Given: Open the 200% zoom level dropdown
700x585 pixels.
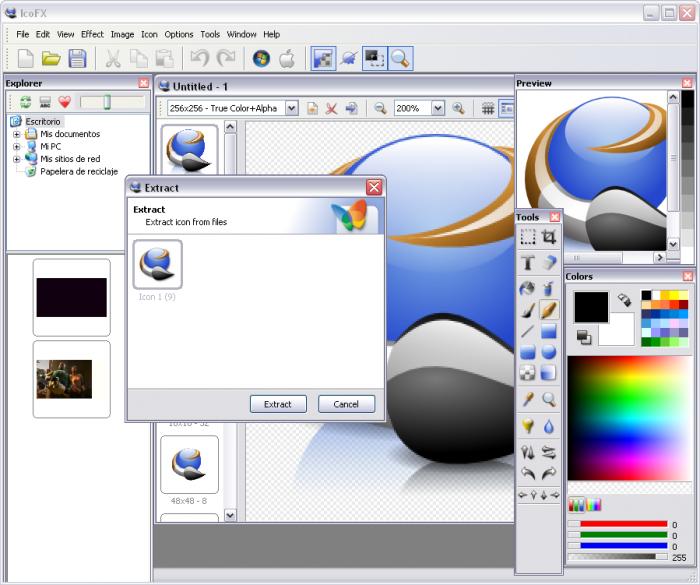Looking at the screenshot, I should click(438, 108).
